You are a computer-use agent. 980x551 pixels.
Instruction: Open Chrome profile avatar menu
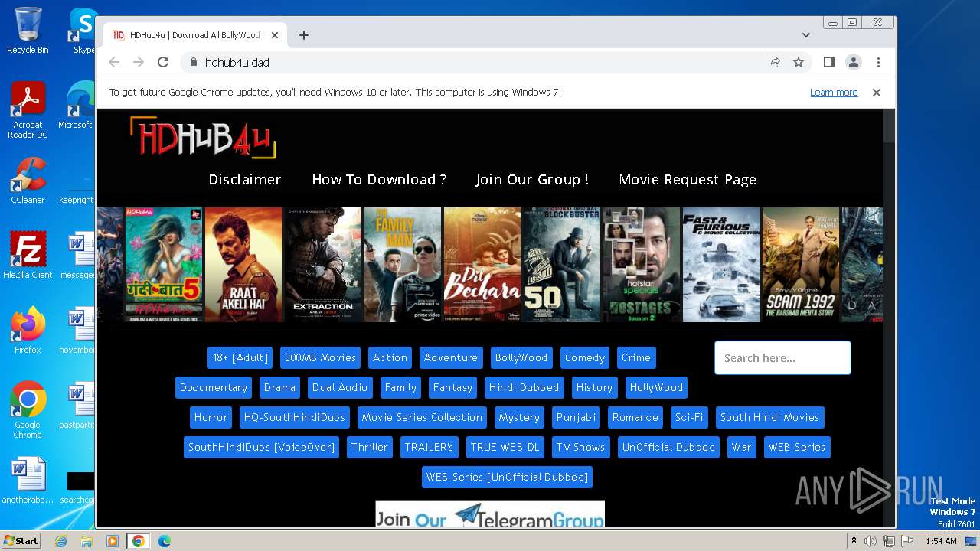coord(853,62)
